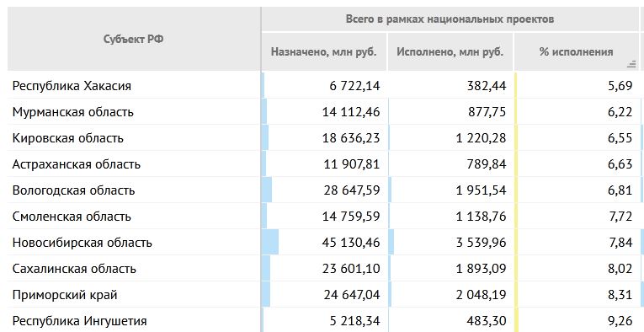Click Всего в рамках национальных проектов header
Image resolution: width=644 pixels, height=332 pixels.
(x=450, y=19)
